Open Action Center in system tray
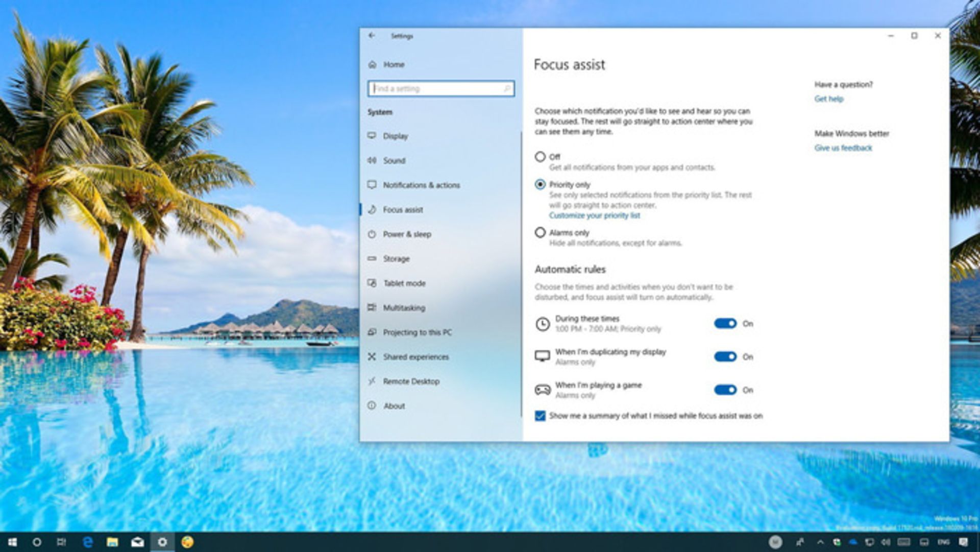The width and height of the screenshot is (980, 552). [x=963, y=542]
